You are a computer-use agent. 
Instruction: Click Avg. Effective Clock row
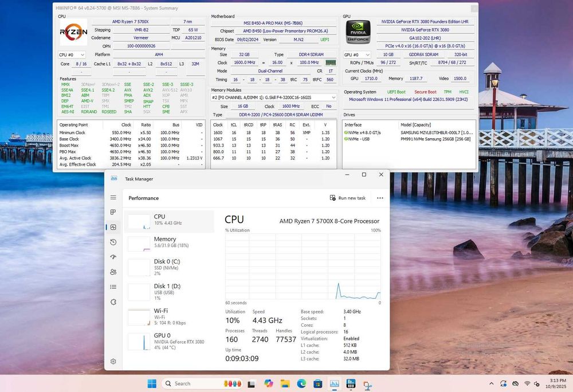[131, 164]
